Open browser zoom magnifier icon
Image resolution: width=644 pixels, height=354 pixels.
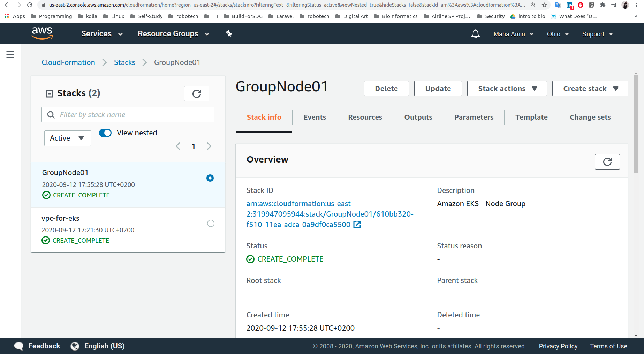[x=533, y=5]
